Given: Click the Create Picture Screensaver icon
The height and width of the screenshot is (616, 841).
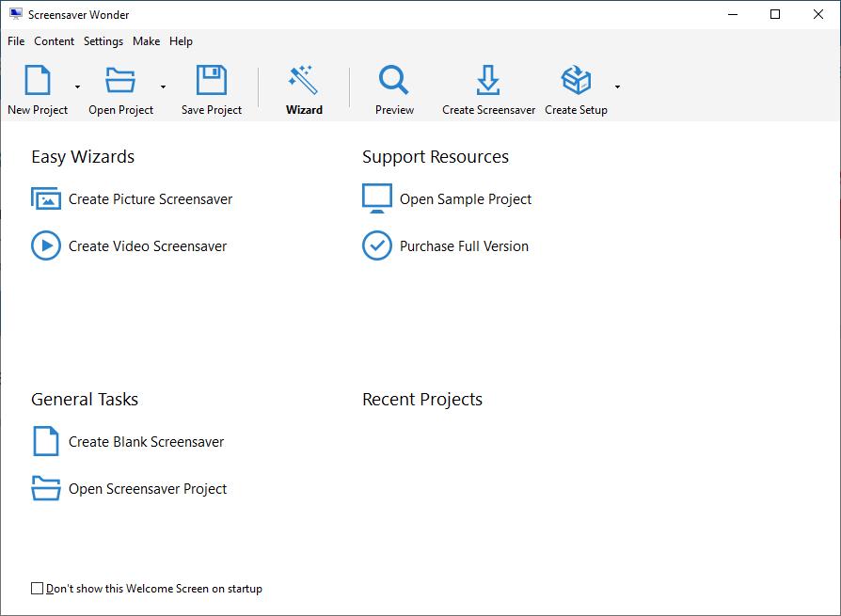Looking at the screenshot, I should pos(46,199).
